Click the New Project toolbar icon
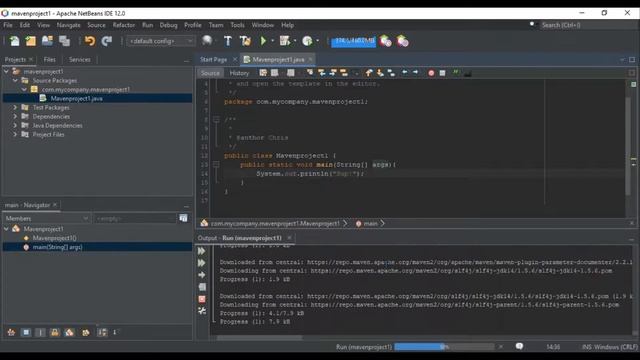Image resolution: width=640 pixels, height=360 pixels. point(31,41)
